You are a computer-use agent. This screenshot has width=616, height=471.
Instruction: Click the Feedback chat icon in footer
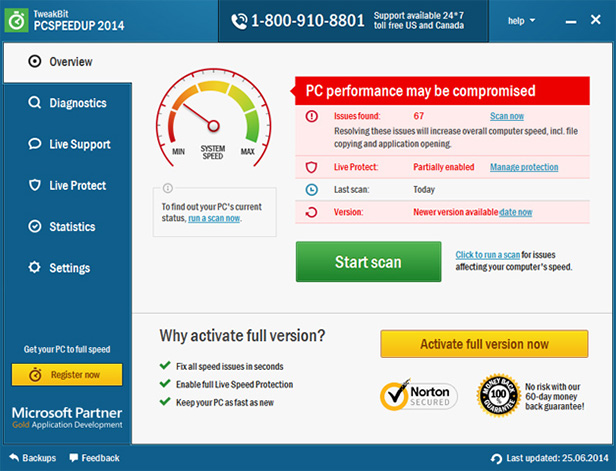click(x=73, y=458)
